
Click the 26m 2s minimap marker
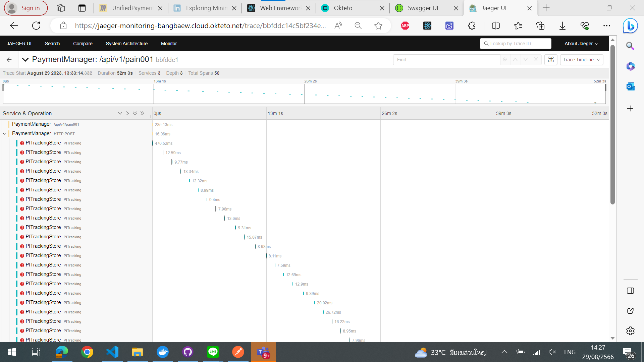tap(310, 81)
